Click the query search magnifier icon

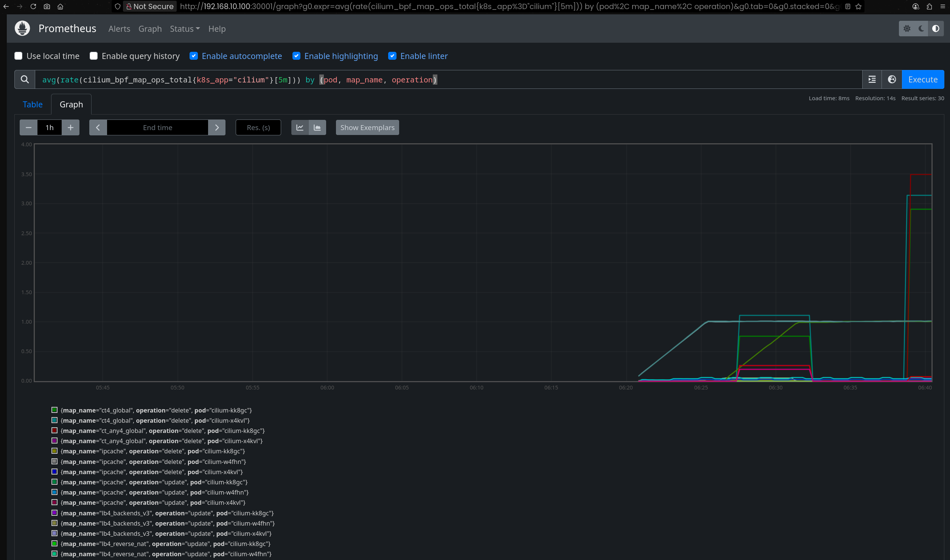pyautogui.click(x=25, y=79)
